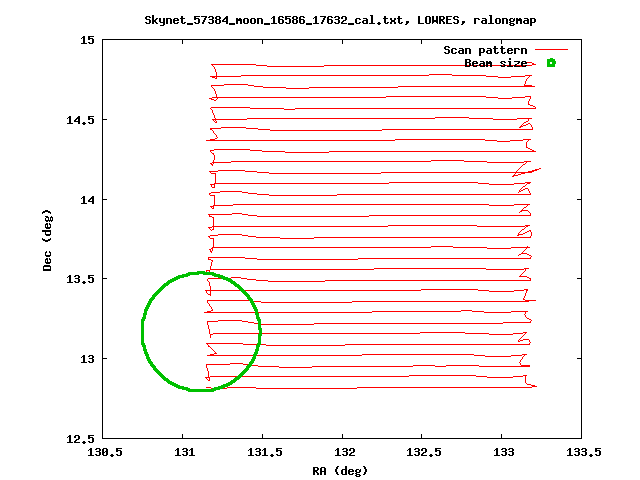This screenshot has width=640, height=480.
Task: Select the 'Scan pattern' legend label
Action: (485, 50)
